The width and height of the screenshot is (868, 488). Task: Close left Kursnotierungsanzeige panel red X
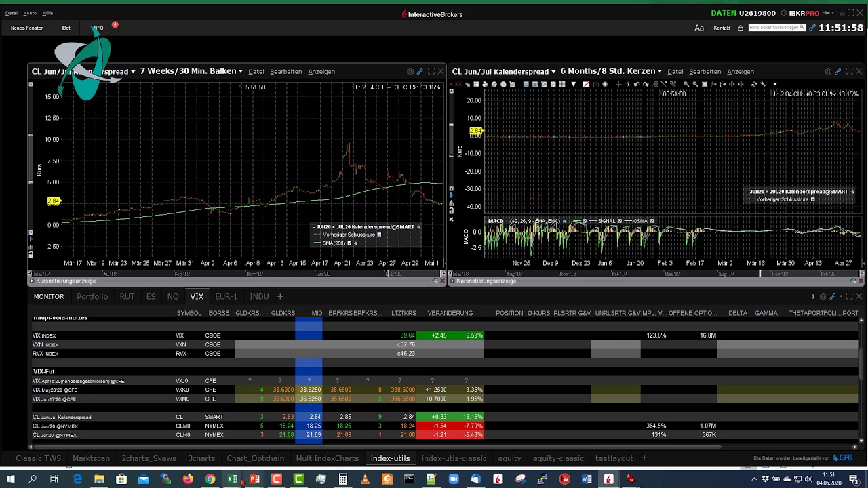pos(443,281)
